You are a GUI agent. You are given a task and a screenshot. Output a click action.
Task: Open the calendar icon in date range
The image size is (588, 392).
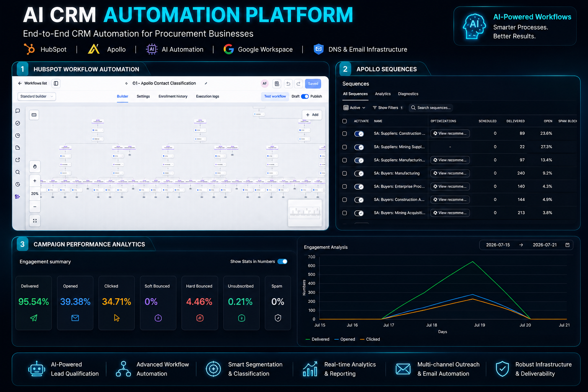tap(567, 245)
